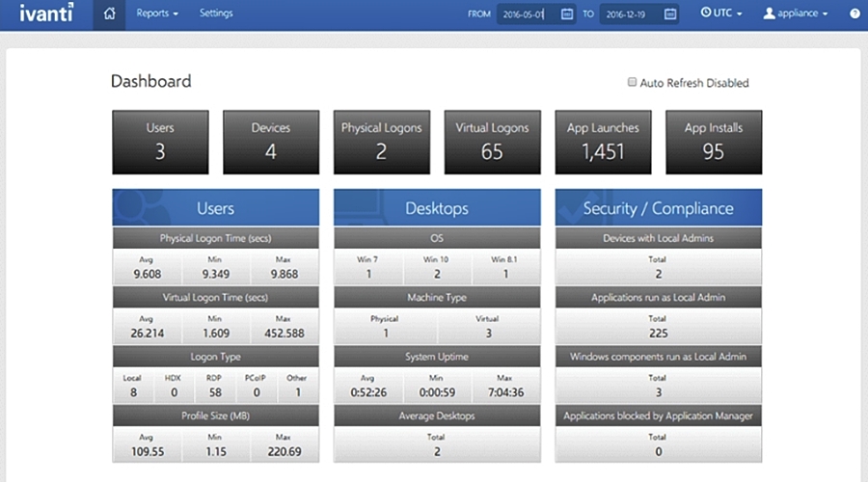Click virtual logon Avg value 26.214

tap(148, 334)
